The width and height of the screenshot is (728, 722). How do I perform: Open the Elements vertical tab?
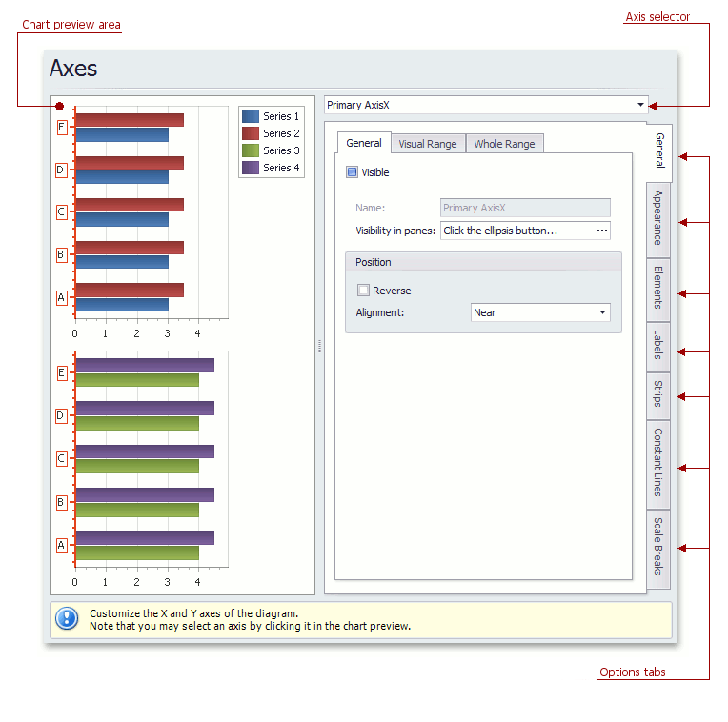point(658,289)
